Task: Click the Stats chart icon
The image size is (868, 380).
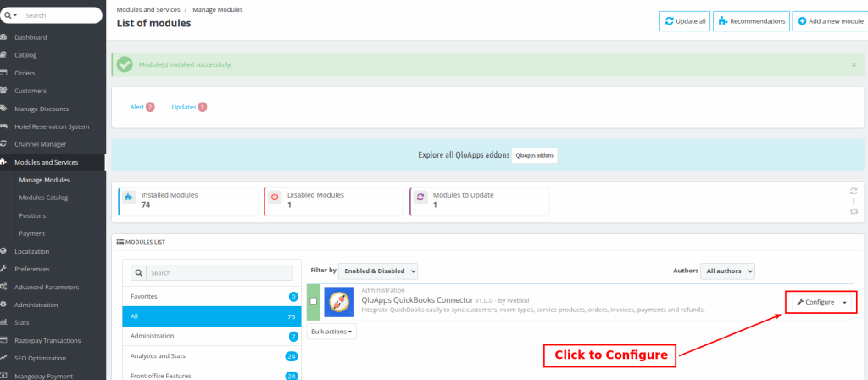Action: click(x=3, y=322)
